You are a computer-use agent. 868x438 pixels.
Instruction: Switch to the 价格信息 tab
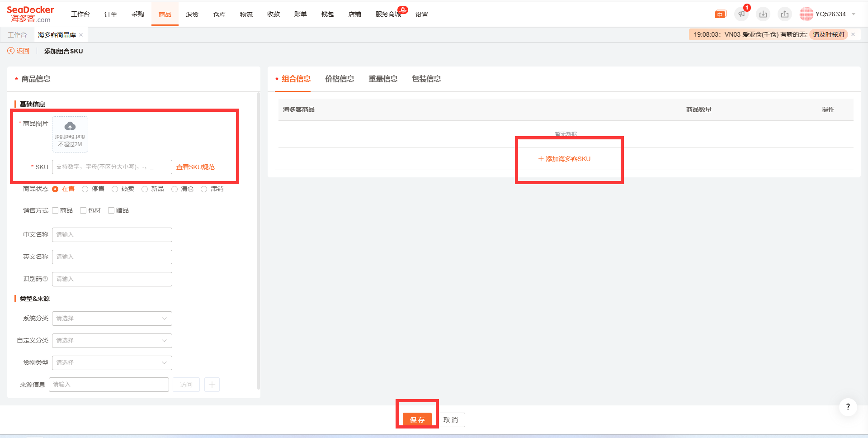(x=340, y=79)
